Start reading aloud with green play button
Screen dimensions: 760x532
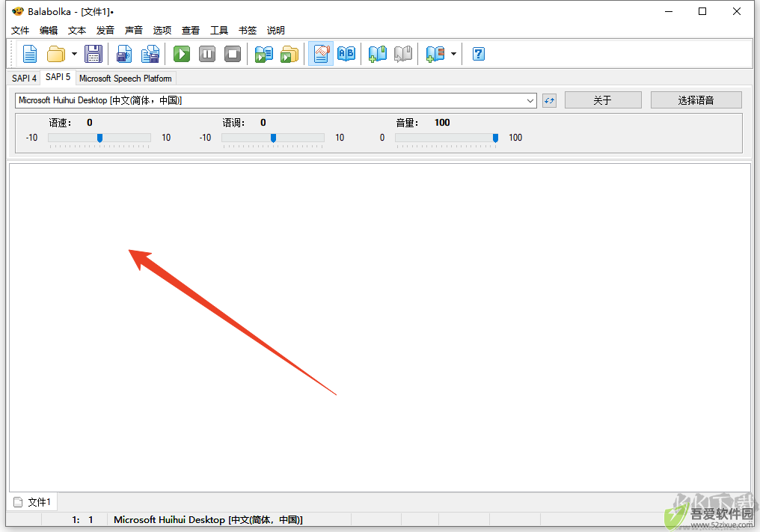pos(182,54)
